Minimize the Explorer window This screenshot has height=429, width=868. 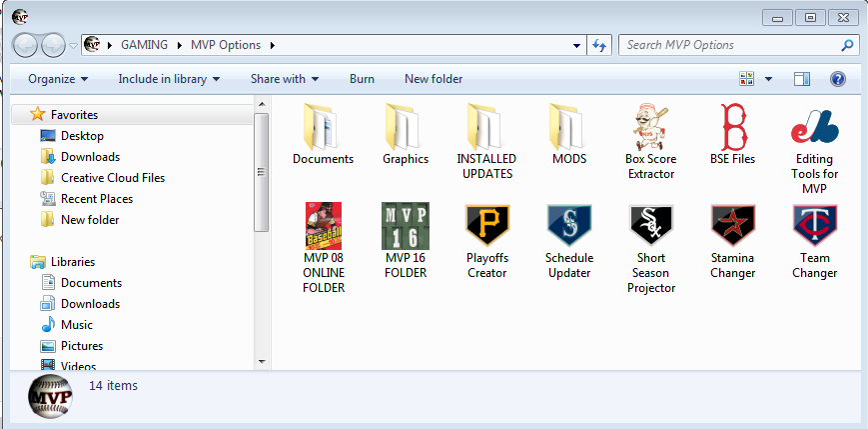(x=777, y=18)
